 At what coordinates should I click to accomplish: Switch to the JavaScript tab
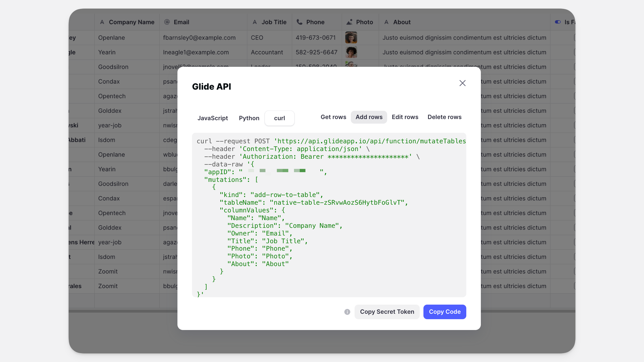point(213,118)
